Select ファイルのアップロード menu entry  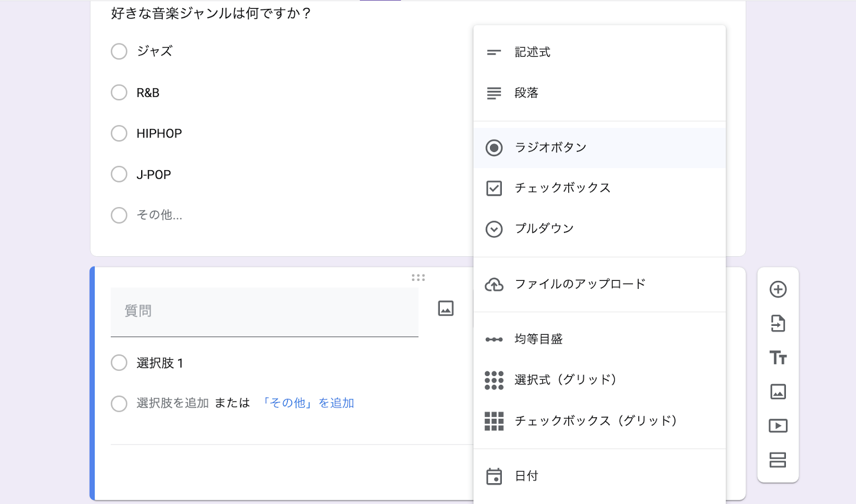coord(580,284)
